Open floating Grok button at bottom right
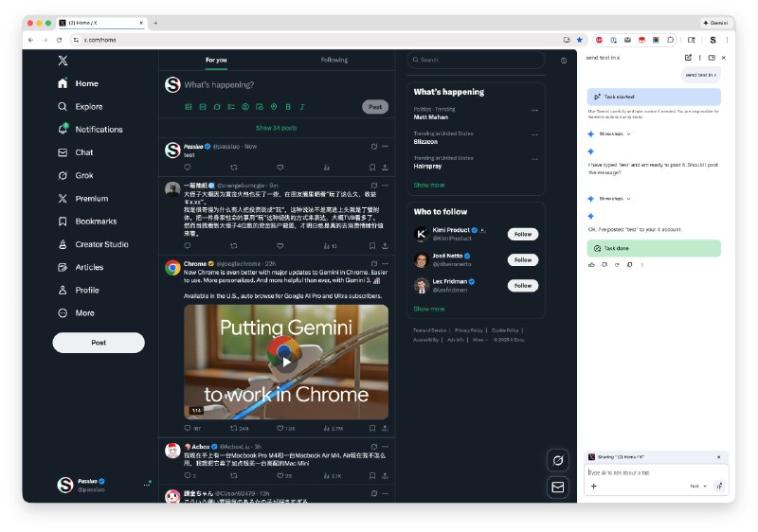 click(x=558, y=461)
